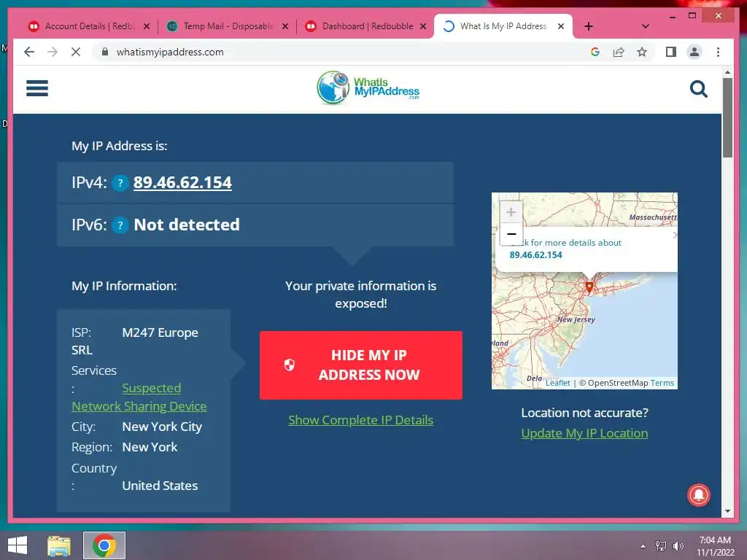This screenshot has height=560, width=747.
Task: Click the share page icon
Action: pos(619,52)
